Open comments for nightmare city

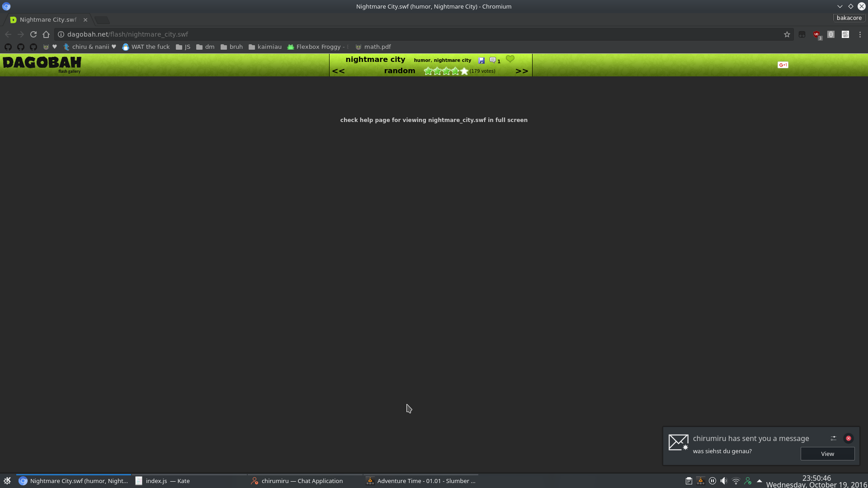495,61
